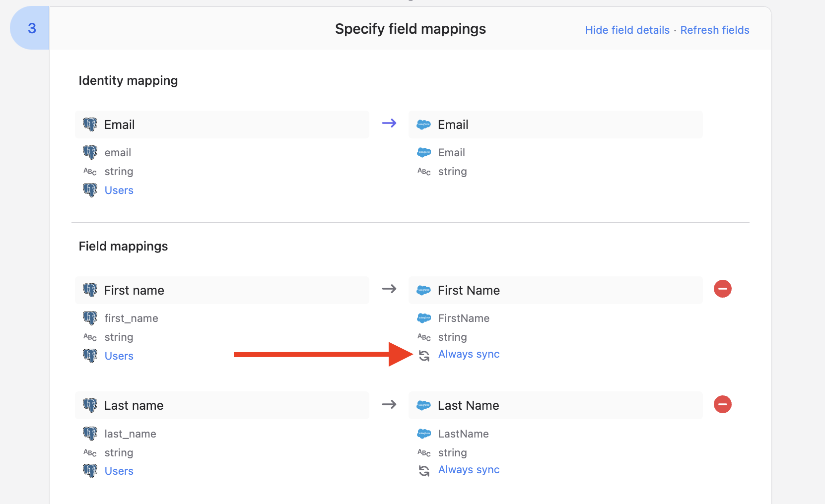825x504 pixels.
Task: Open the Last name source field selector
Action: (x=222, y=405)
